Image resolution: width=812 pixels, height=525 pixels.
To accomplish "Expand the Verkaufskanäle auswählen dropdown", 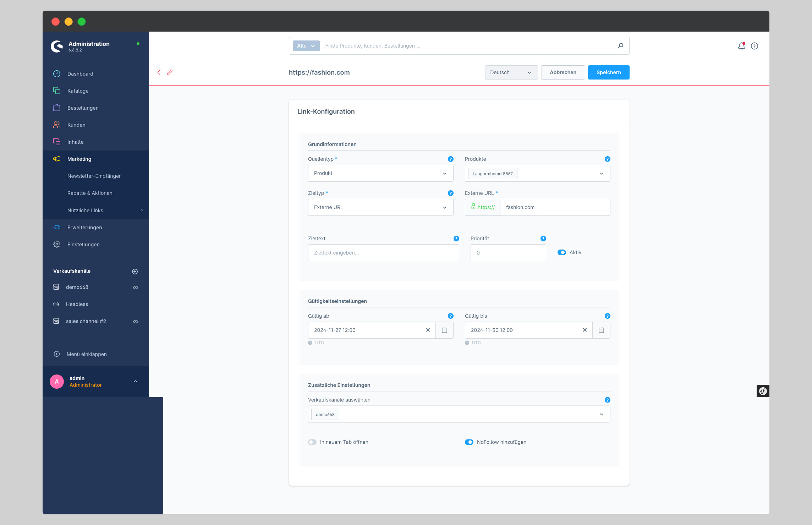I will pyautogui.click(x=603, y=414).
